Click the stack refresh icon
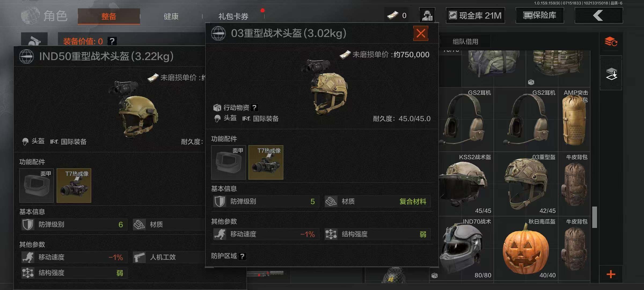This screenshot has width=644, height=290. click(x=611, y=42)
